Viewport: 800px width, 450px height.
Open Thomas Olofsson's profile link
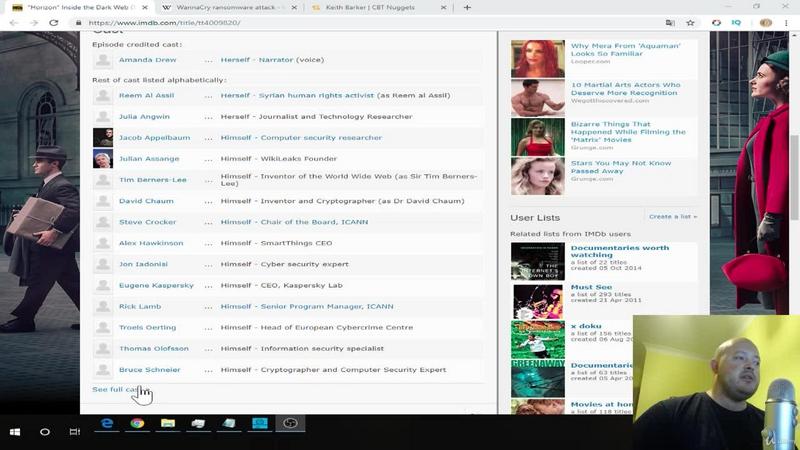[x=154, y=349]
